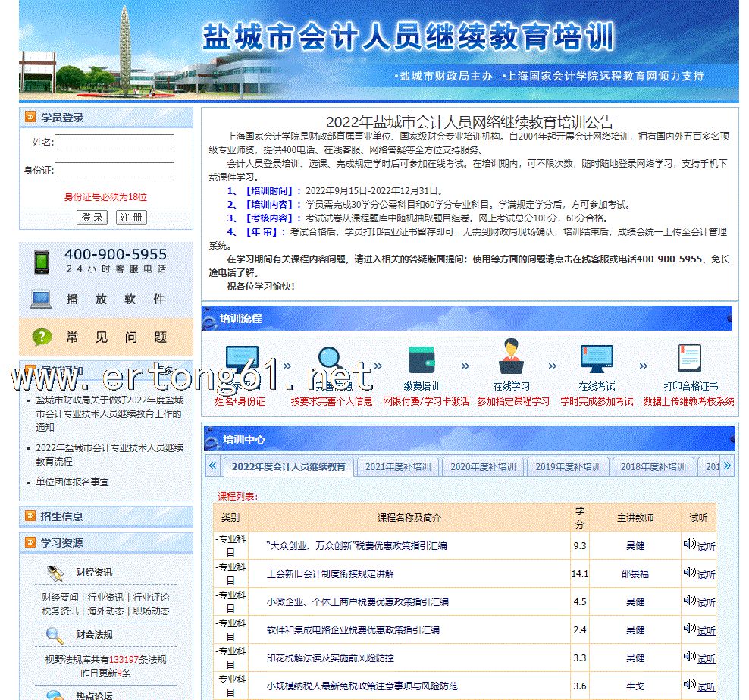
Task: Open the 2022年度会计人员继续教育 tab
Action: tap(288, 466)
